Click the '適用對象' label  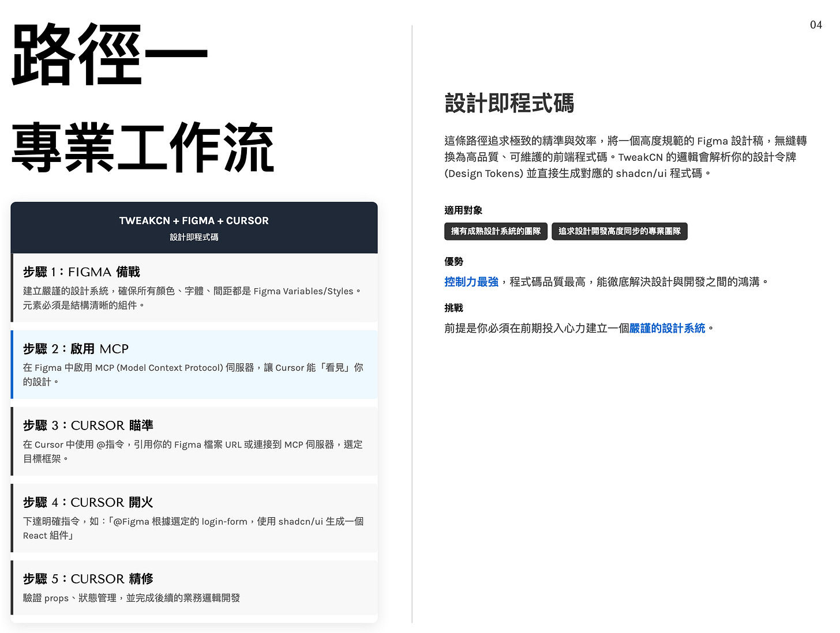pyautogui.click(x=463, y=210)
